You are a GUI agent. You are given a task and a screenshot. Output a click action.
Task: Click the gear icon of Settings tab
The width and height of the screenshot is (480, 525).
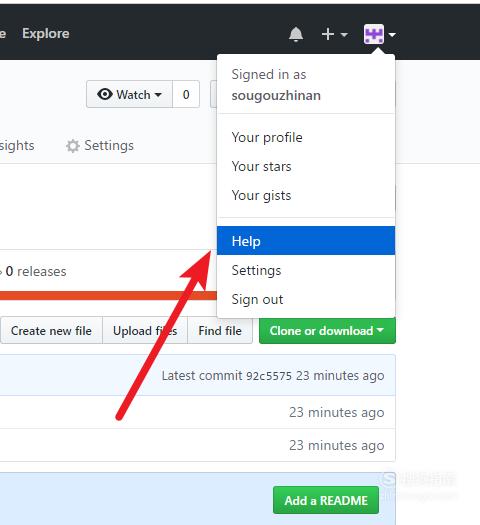72,146
